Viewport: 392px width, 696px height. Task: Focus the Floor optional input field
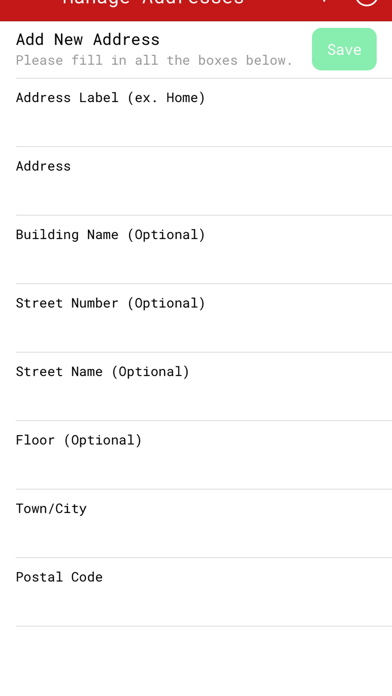[204, 455]
